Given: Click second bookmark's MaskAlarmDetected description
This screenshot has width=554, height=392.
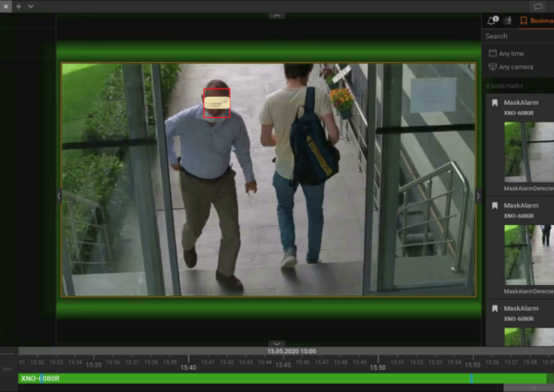Looking at the screenshot, I should click(x=528, y=291).
